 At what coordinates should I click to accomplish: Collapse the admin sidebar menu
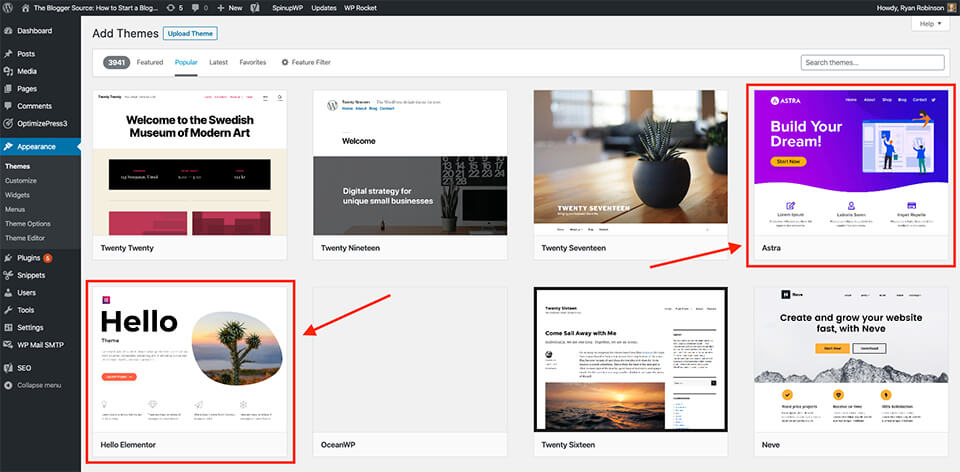33,385
